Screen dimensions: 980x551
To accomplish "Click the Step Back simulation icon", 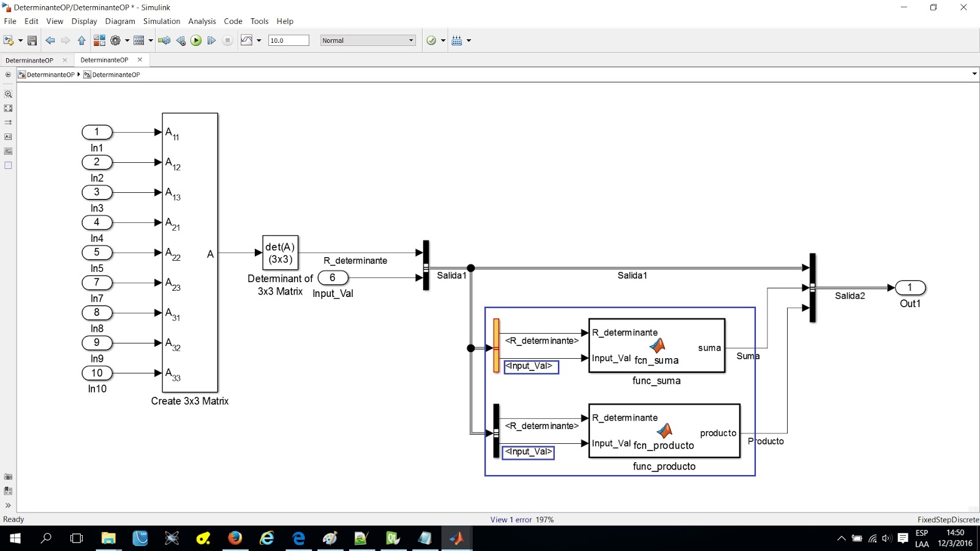I will [181, 40].
